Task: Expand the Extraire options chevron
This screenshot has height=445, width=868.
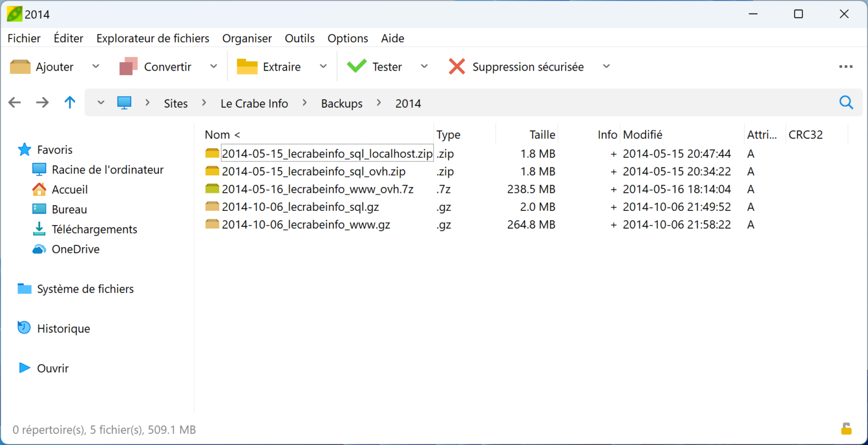Action: point(323,66)
